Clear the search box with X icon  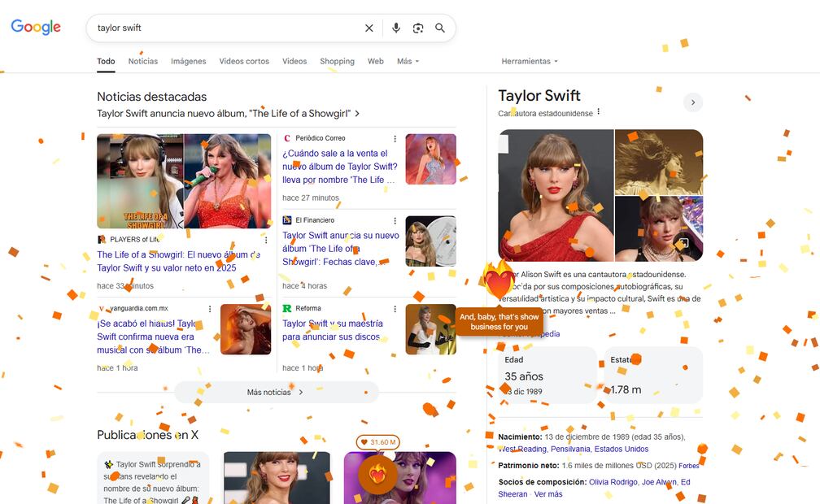click(x=369, y=28)
